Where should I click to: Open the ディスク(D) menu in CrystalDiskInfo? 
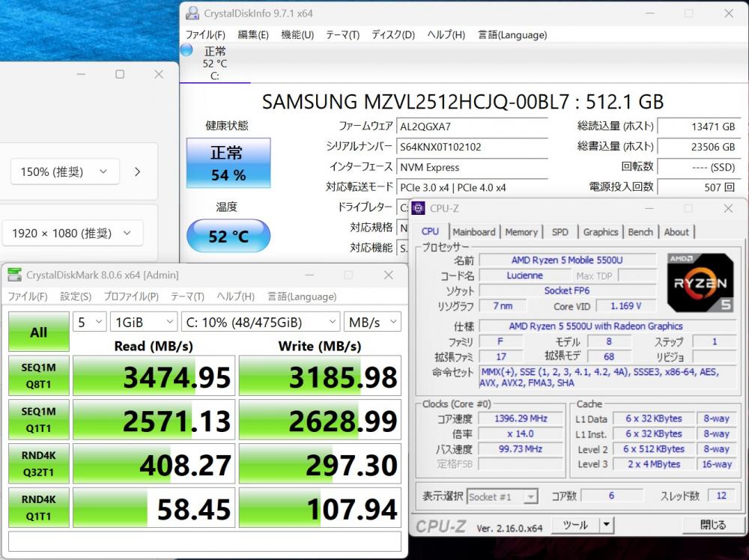click(x=393, y=35)
